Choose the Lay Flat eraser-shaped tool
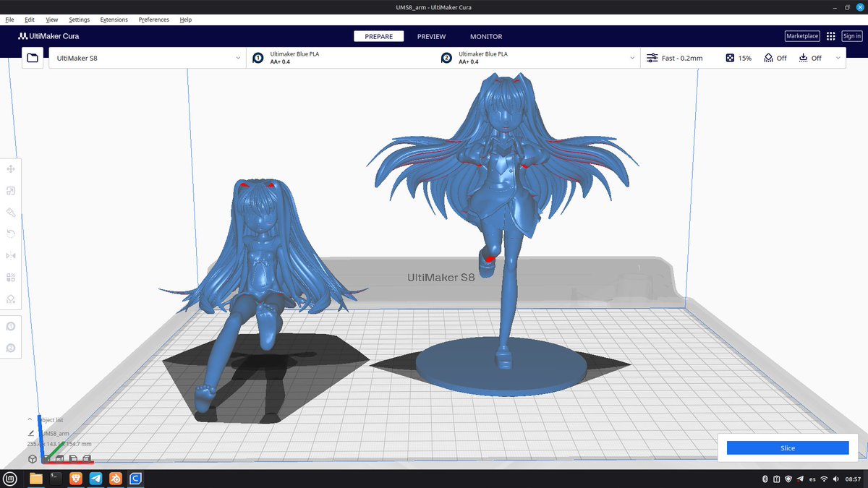 (11, 213)
